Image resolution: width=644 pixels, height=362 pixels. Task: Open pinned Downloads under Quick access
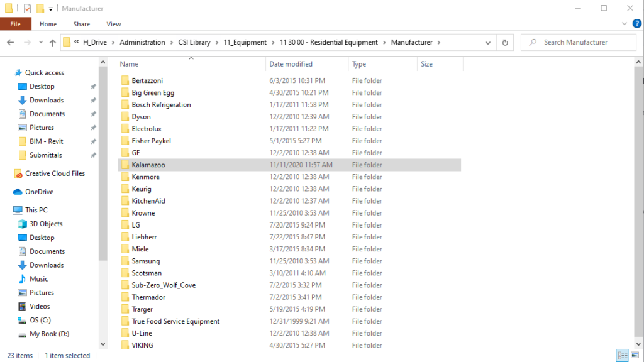(x=47, y=100)
